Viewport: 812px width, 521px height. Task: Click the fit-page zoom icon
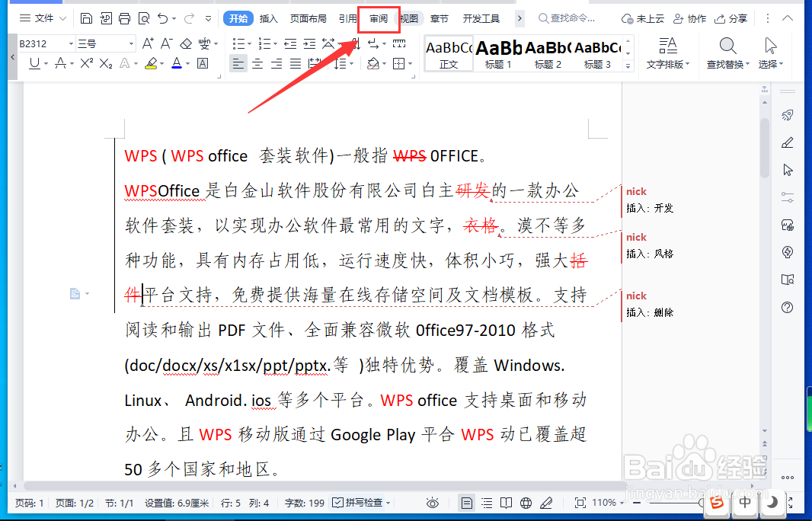tap(580, 503)
